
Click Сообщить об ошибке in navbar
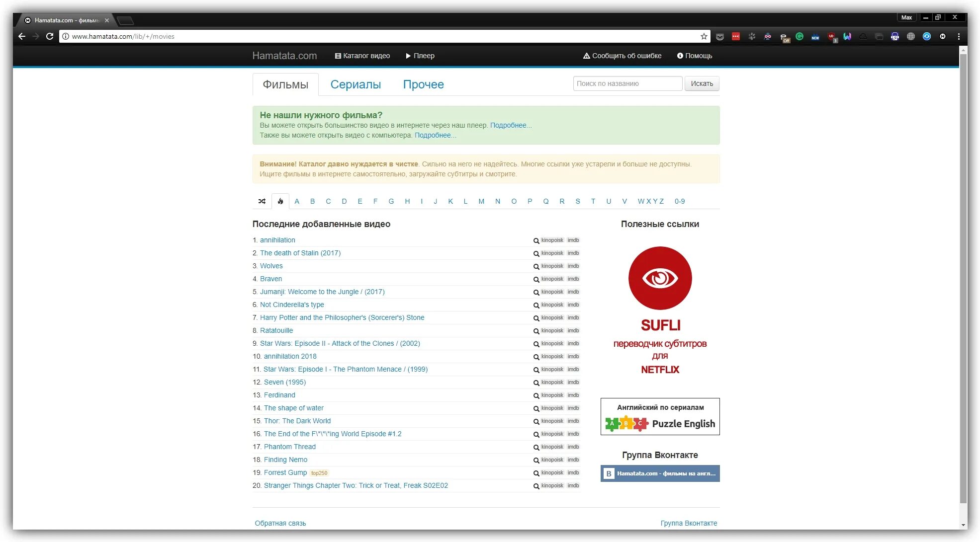[622, 56]
